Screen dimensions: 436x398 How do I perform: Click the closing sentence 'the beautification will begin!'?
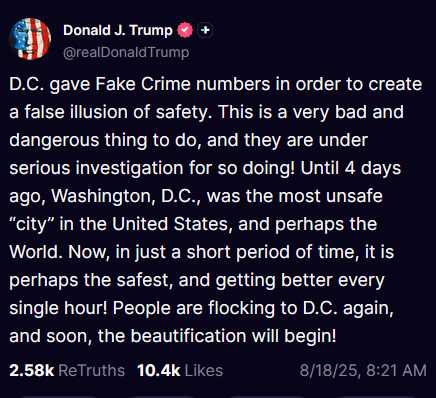(x=217, y=336)
